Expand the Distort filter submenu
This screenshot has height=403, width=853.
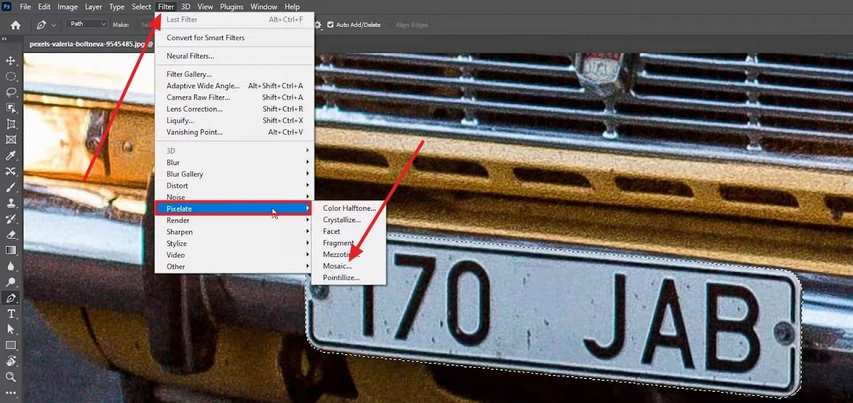point(179,185)
